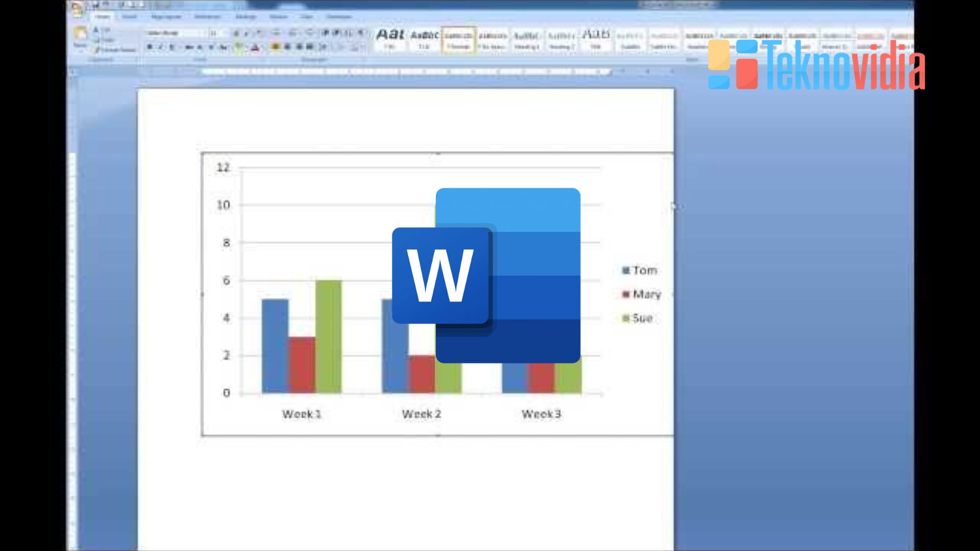Select the red Mary bar in Week 1
Viewport: 980px width, 551px height.
coord(302,365)
